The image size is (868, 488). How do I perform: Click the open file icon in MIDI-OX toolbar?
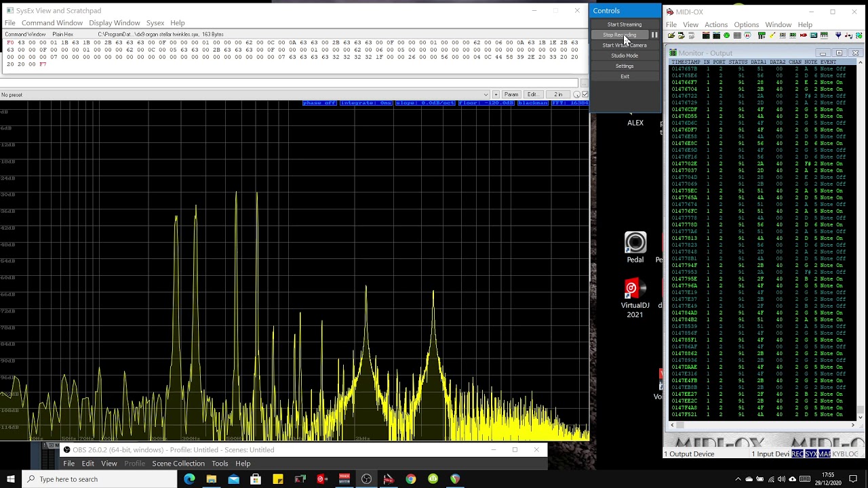pyautogui.click(x=671, y=36)
